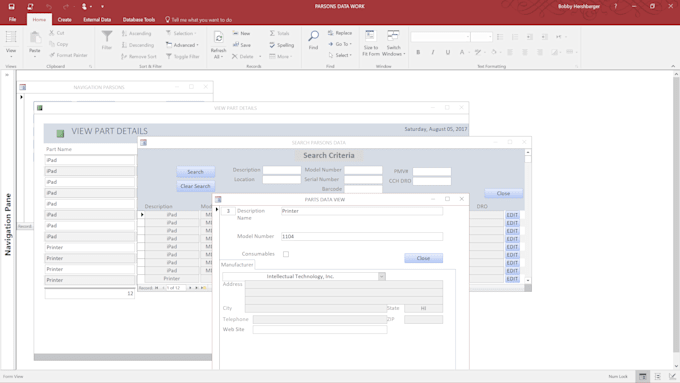Click Form View button in status bar
The width and height of the screenshot is (680, 383).
tap(643, 376)
